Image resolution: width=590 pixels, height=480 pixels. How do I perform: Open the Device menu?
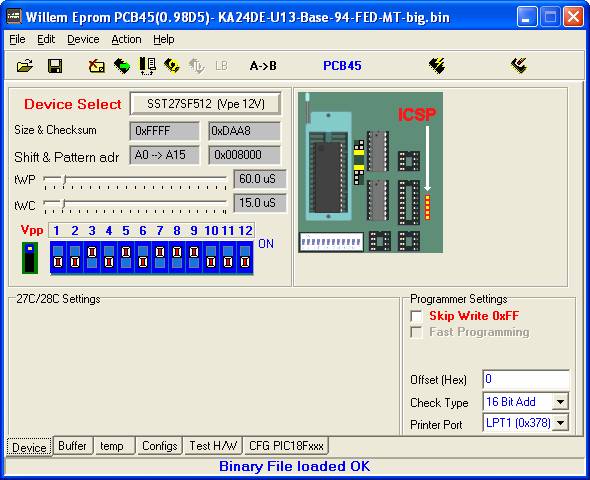(x=83, y=39)
